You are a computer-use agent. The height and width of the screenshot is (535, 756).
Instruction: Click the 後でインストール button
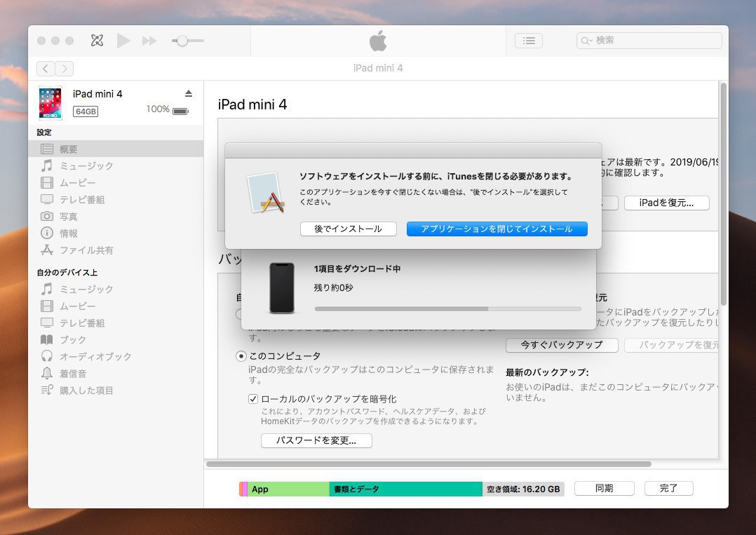(348, 229)
